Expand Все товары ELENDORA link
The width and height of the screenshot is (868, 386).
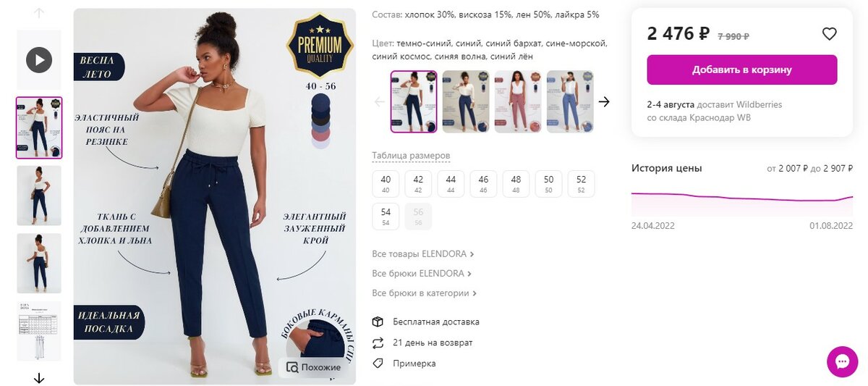pyautogui.click(x=423, y=254)
